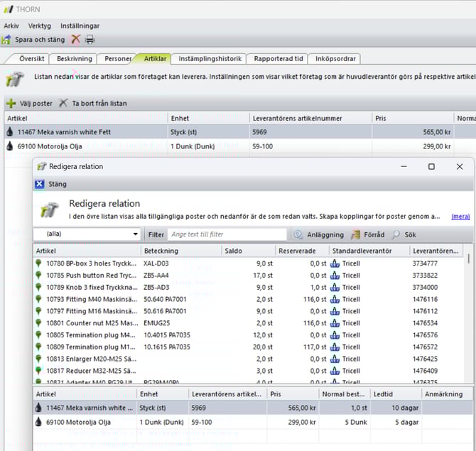Sort by Standardleverantör column header
This screenshot has width=476, height=451.
tap(369, 251)
